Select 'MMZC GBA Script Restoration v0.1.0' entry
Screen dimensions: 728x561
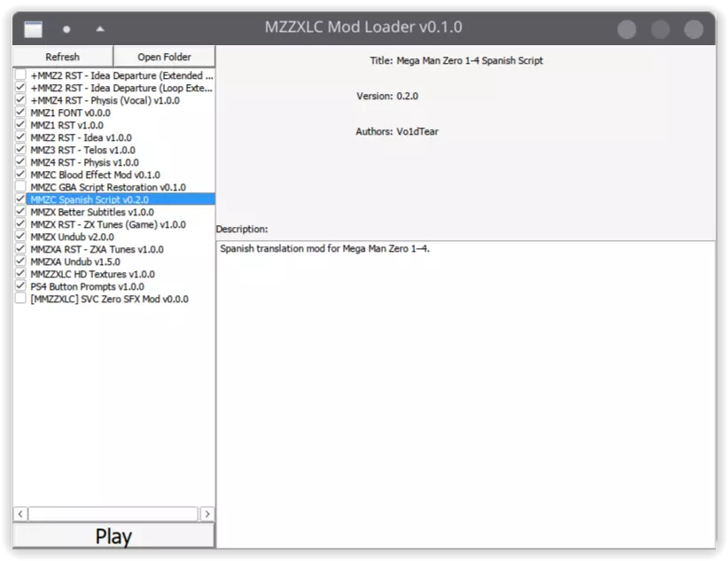pyautogui.click(x=108, y=187)
